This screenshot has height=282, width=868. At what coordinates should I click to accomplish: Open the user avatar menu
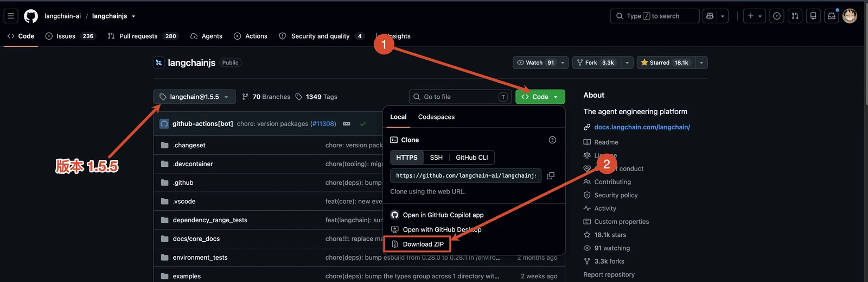[850, 16]
